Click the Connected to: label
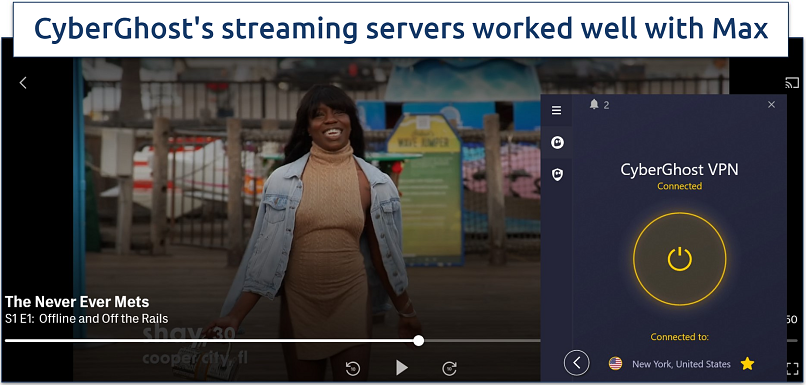Screen dimensions: 806x385 pos(680,337)
